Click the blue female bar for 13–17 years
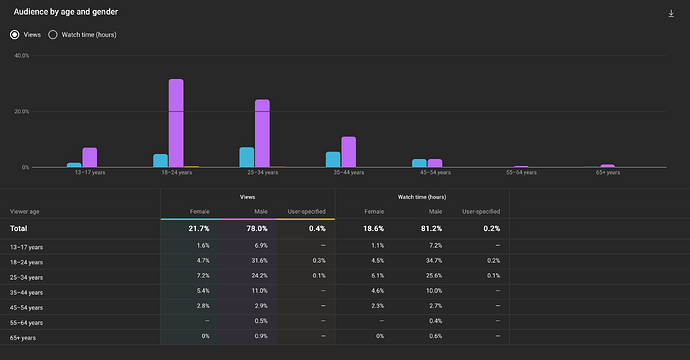 click(74, 165)
